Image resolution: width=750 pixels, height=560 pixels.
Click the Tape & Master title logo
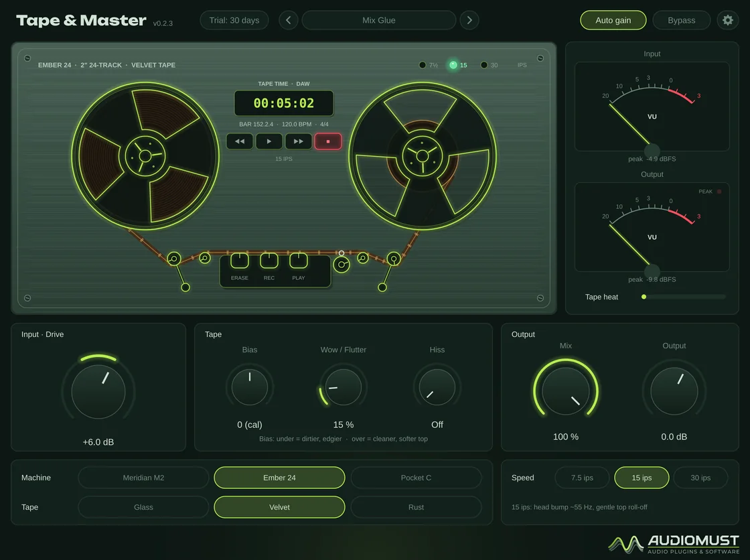tap(81, 21)
